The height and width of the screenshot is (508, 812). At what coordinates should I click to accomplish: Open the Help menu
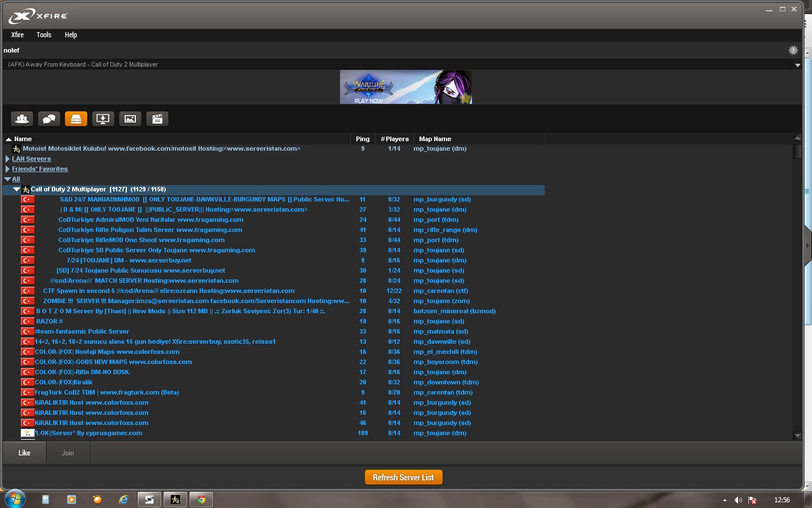[x=70, y=35]
